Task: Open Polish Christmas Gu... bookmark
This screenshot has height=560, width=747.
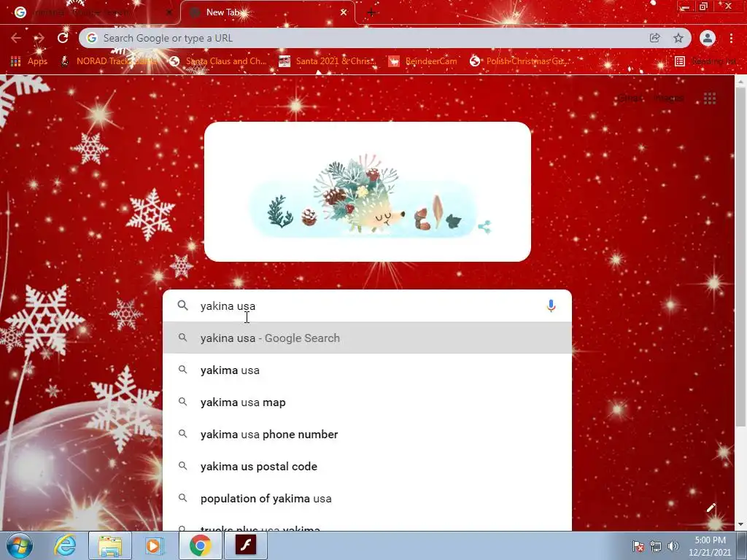Action: [519, 61]
